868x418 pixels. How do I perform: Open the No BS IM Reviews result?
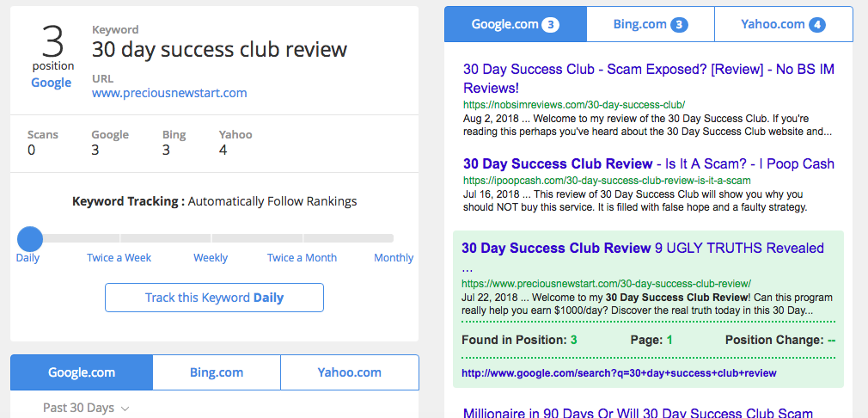[x=649, y=78]
